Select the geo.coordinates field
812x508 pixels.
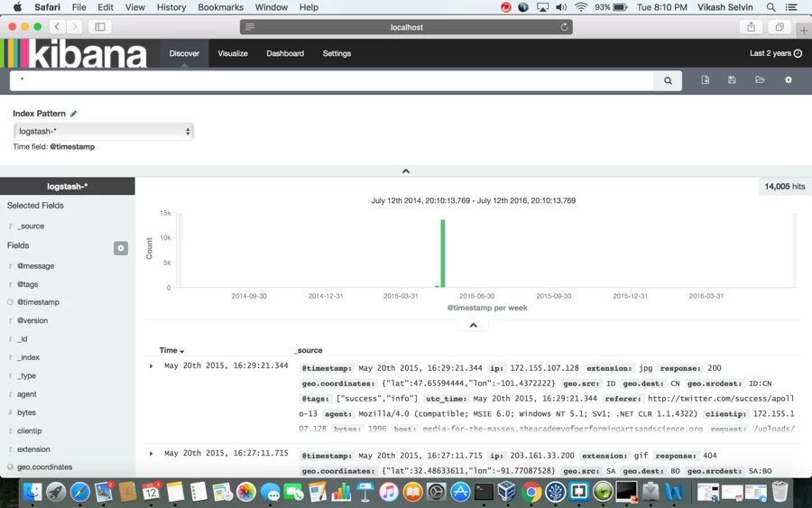pyautogui.click(x=44, y=467)
